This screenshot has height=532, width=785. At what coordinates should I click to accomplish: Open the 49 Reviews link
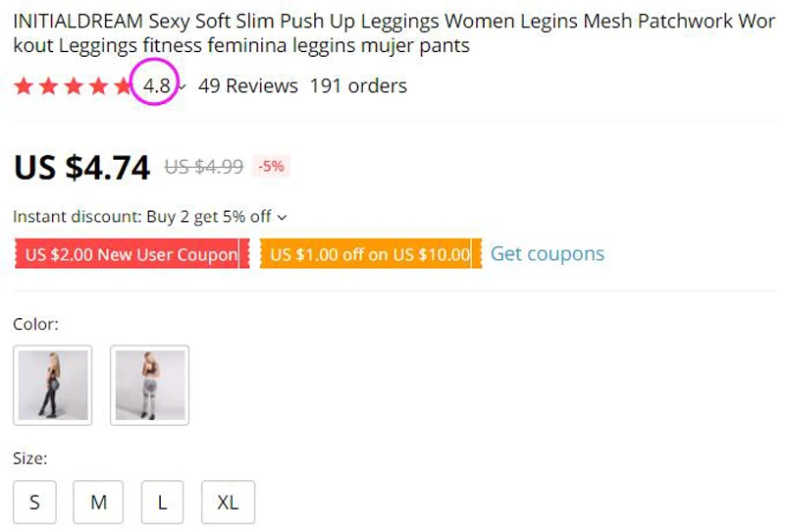click(x=247, y=86)
